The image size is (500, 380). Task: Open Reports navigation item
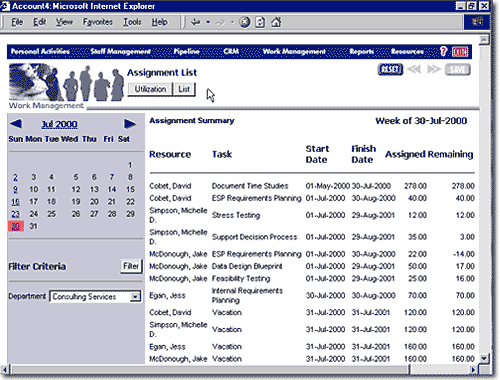(x=361, y=51)
